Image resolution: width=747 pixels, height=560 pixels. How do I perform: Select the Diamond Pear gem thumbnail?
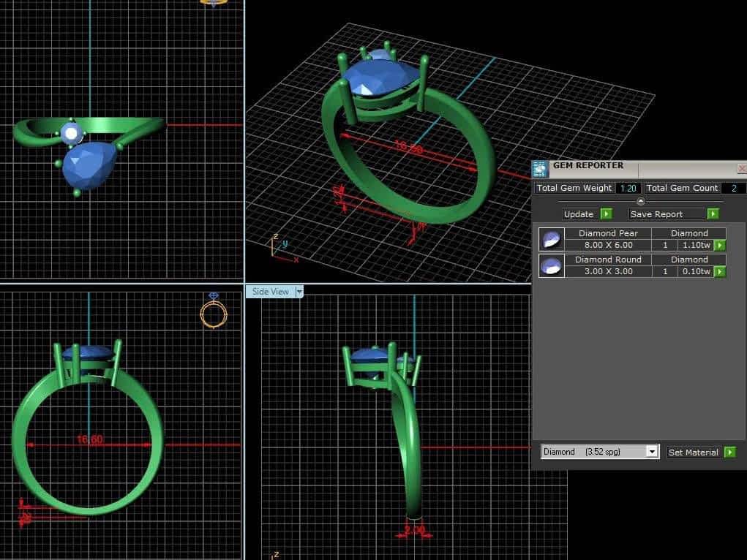click(550, 238)
